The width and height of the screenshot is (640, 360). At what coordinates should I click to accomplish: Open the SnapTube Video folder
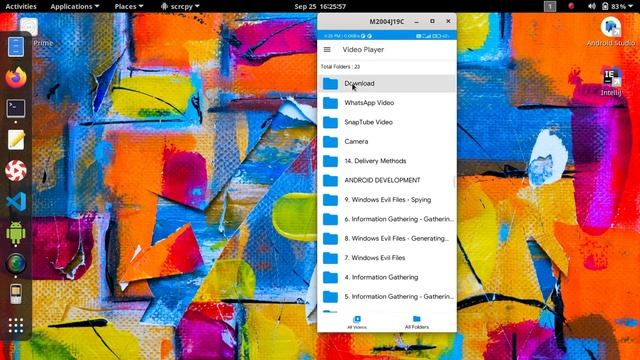pyautogui.click(x=387, y=122)
